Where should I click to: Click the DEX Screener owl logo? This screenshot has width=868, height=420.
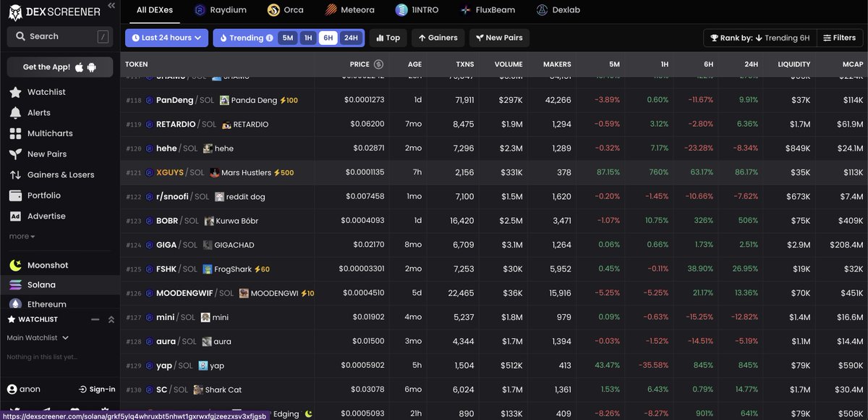coord(15,12)
